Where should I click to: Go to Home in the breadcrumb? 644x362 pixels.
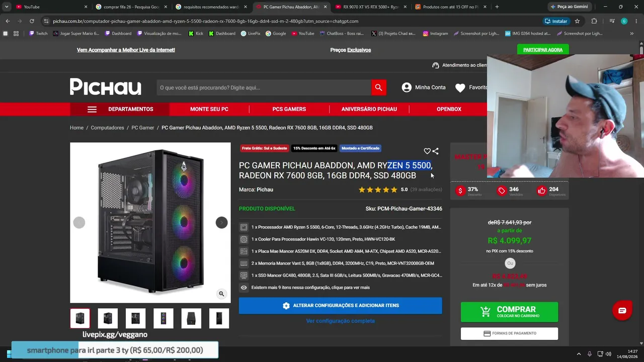(x=76, y=128)
